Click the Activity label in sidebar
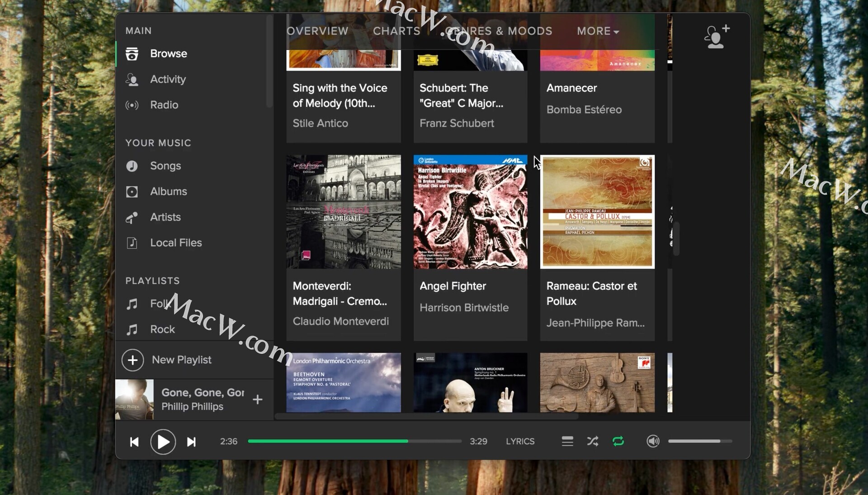The width and height of the screenshot is (868, 495). coord(168,80)
